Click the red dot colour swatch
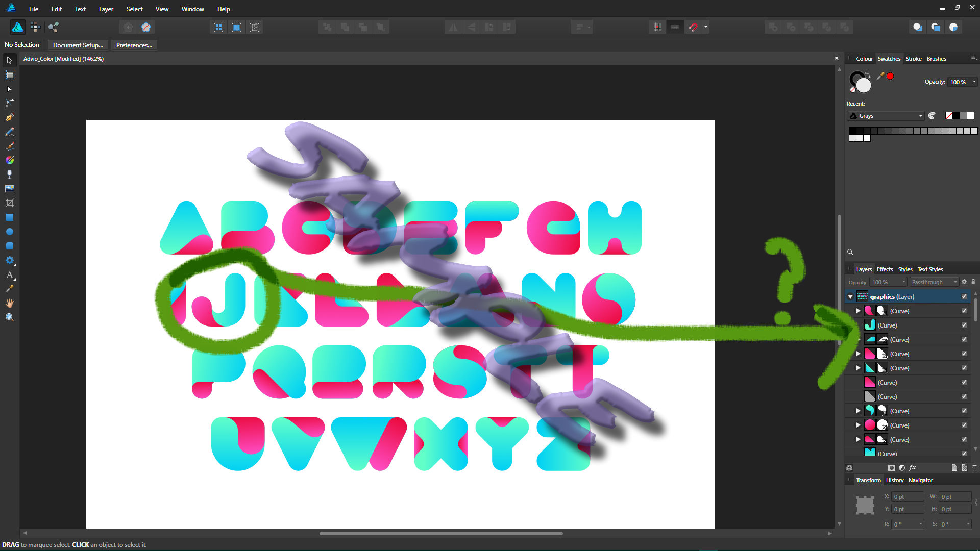The width and height of the screenshot is (980, 551). [x=890, y=76]
